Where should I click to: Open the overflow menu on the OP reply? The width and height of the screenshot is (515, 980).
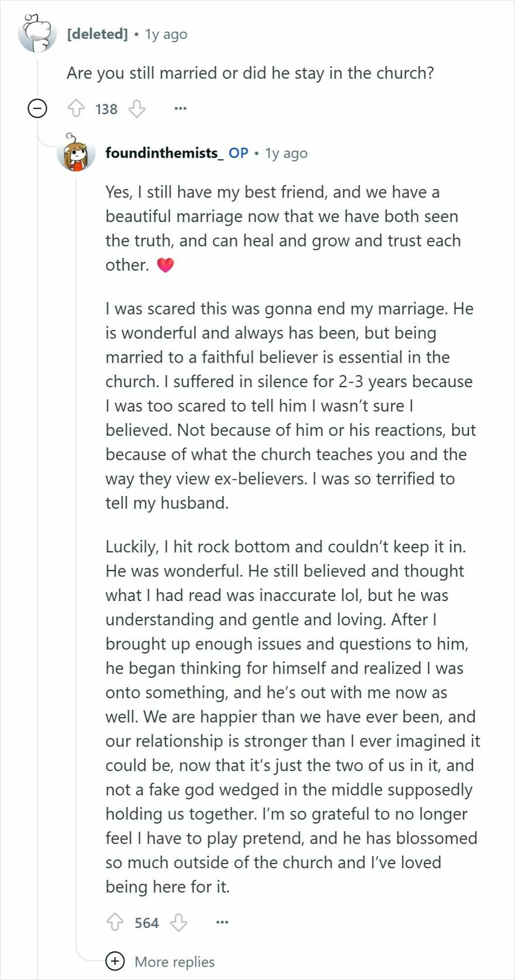(222, 921)
